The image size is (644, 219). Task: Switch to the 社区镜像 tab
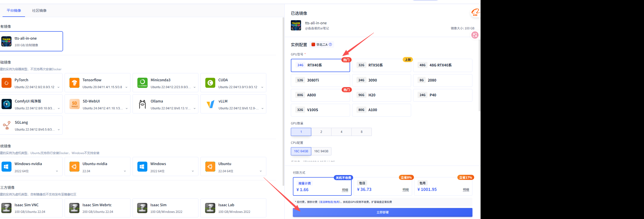click(39, 10)
